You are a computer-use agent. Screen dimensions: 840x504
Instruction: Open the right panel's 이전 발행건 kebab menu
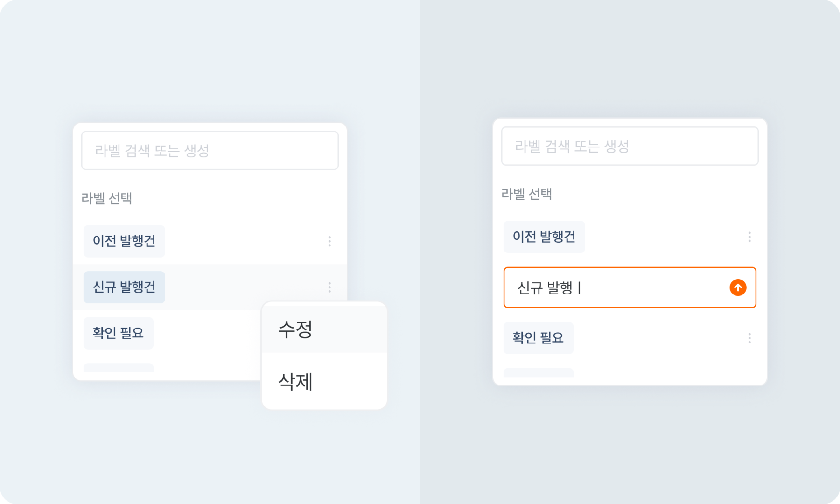(x=749, y=237)
